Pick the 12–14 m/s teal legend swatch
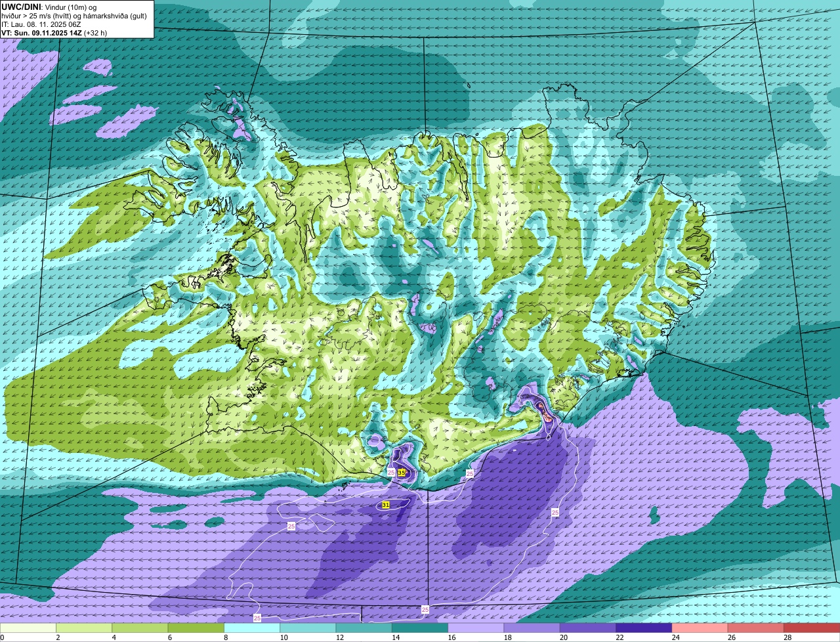 pyautogui.click(x=364, y=628)
